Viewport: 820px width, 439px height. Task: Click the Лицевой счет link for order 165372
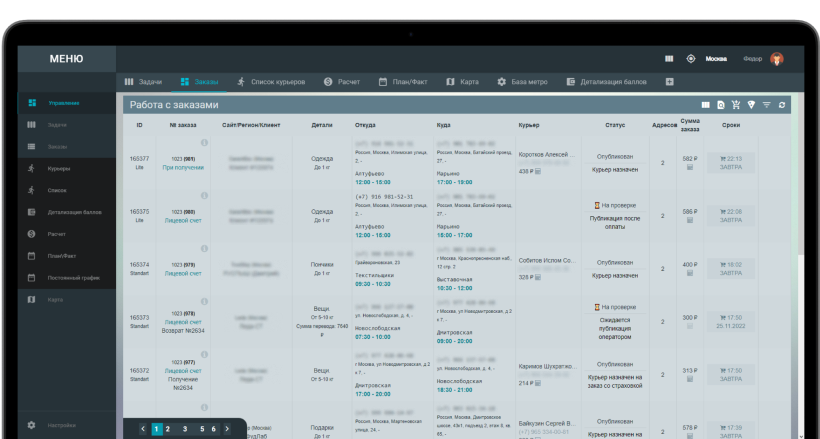[x=183, y=371]
